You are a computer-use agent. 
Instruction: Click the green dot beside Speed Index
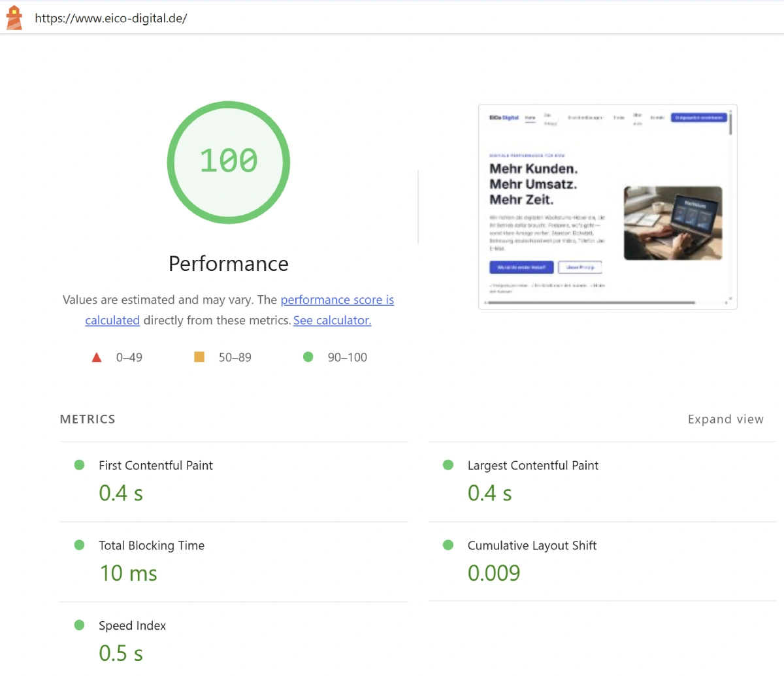[80, 625]
